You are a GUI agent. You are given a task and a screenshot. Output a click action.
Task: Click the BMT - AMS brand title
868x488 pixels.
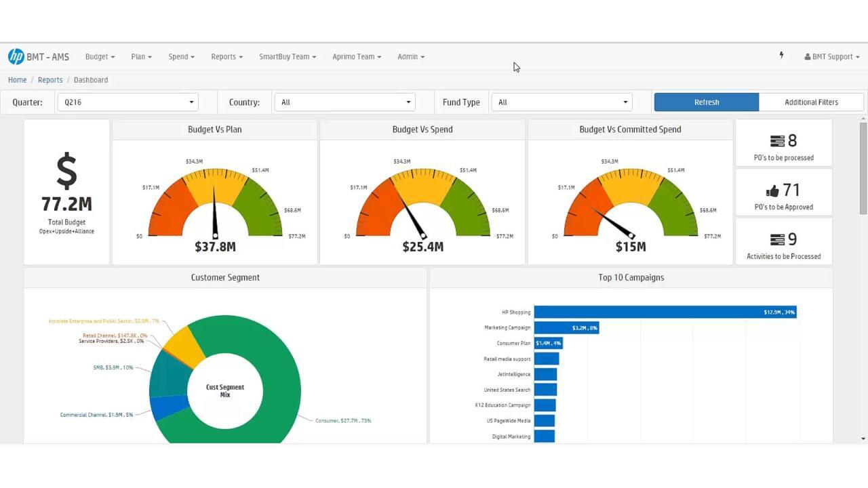(48, 57)
